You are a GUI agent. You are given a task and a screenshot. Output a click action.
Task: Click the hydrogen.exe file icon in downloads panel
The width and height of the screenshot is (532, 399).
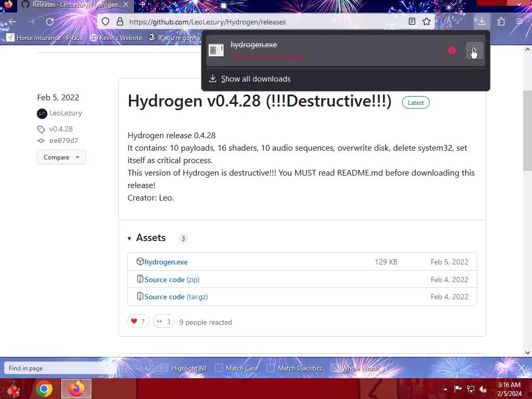pos(216,50)
